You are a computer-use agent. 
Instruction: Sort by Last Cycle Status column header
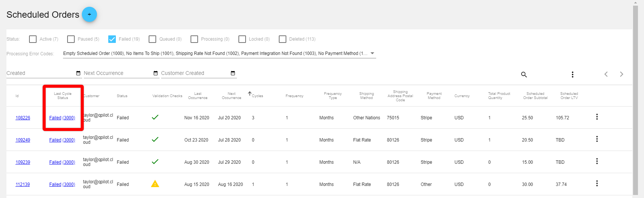pyautogui.click(x=63, y=96)
